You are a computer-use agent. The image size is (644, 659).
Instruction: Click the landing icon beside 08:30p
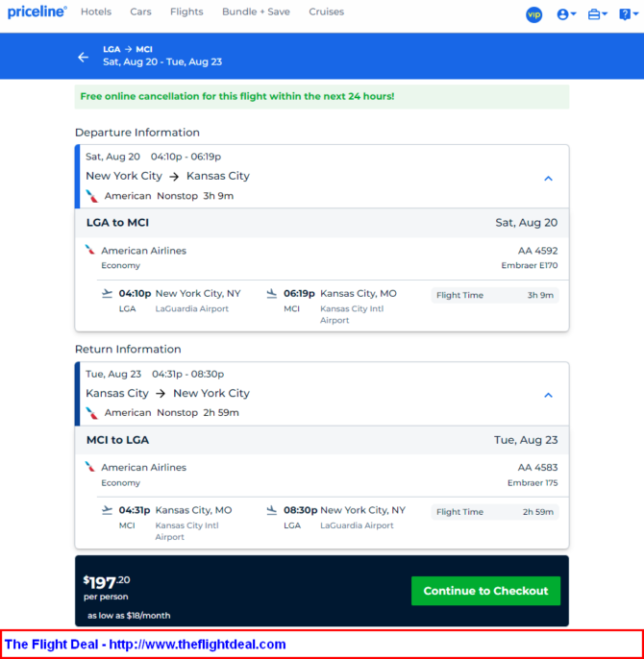pos(272,510)
